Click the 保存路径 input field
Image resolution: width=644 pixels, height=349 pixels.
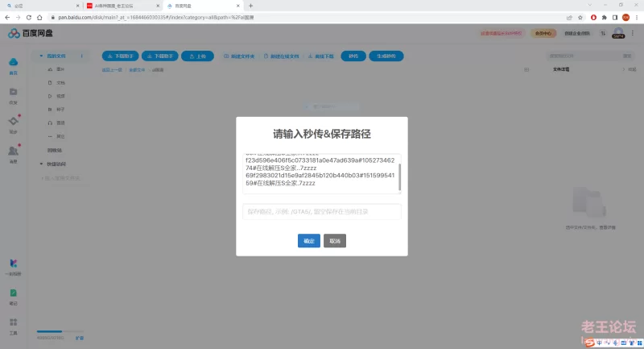pyautogui.click(x=321, y=212)
